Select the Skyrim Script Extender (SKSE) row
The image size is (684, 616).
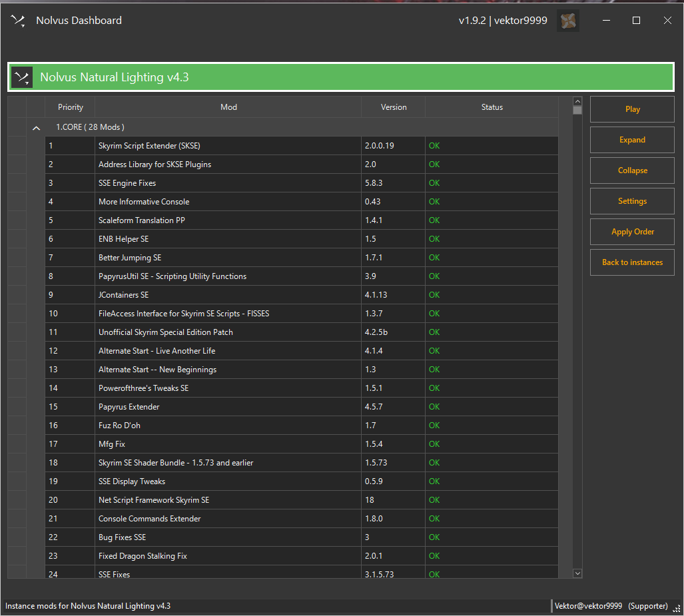(302, 146)
